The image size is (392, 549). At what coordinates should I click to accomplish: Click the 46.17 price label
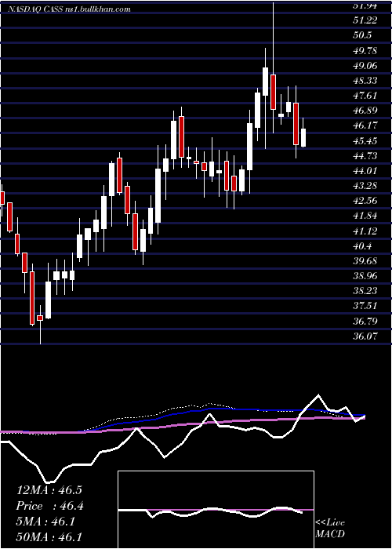click(x=365, y=125)
